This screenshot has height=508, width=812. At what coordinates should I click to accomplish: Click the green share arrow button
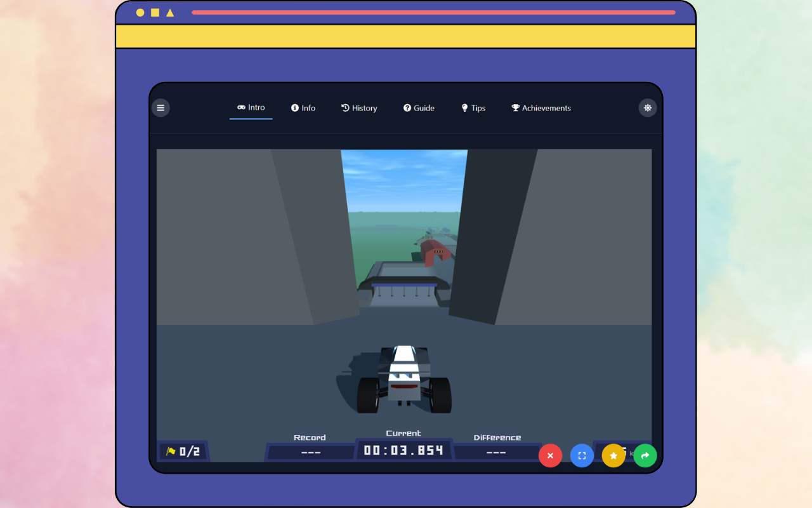(645, 455)
